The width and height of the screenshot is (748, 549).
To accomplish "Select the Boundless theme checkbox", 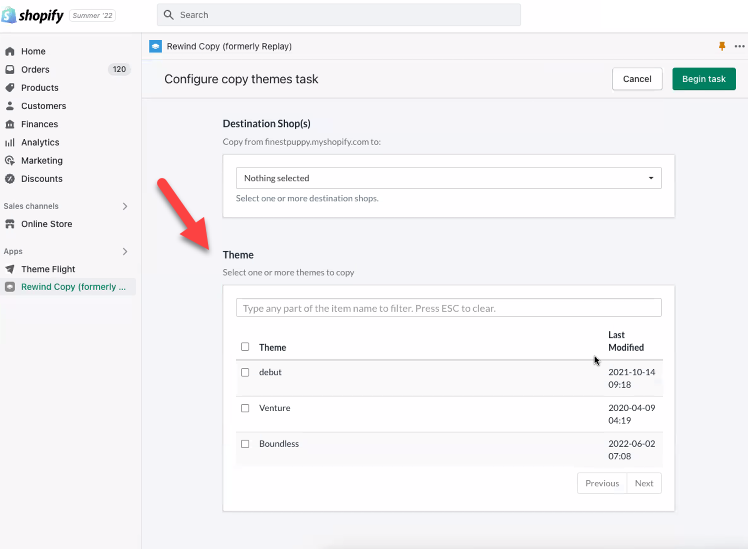I will point(245,444).
